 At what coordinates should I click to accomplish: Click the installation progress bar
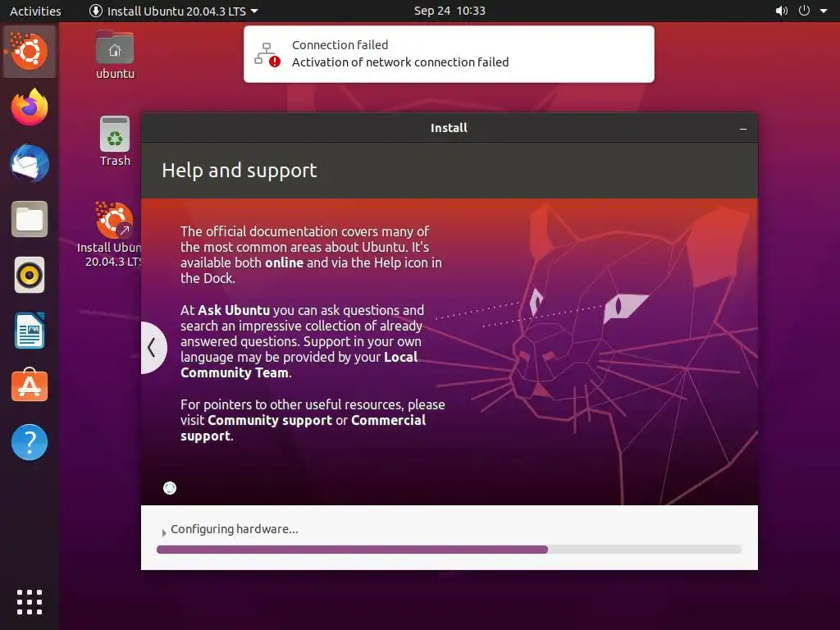pyautogui.click(x=449, y=549)
